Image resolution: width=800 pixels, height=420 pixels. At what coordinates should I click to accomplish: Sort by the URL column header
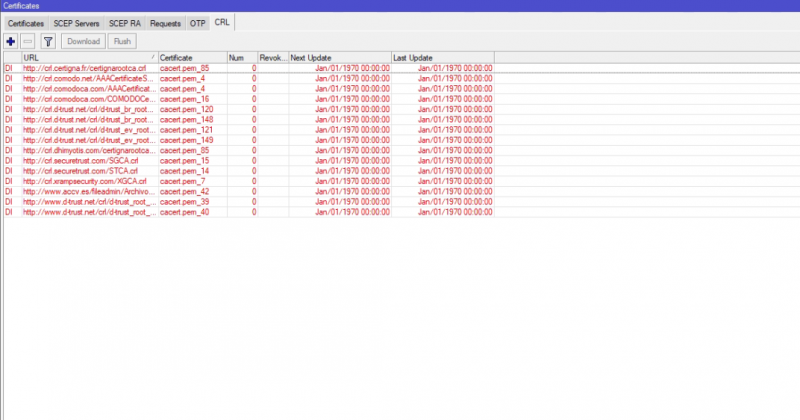(x=88, y=58)
